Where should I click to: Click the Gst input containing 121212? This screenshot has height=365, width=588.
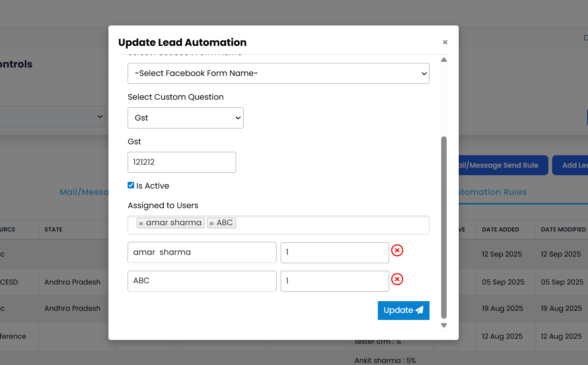point(181,162)
